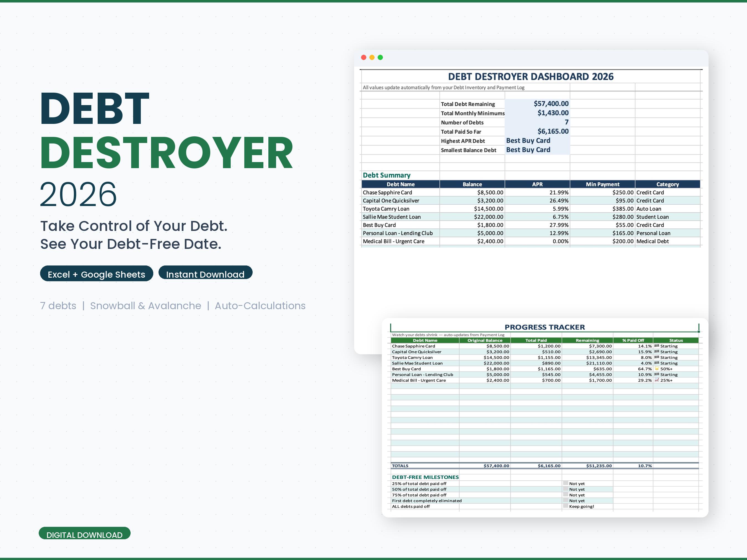Select the % Paid Off column header
The image size is (747, 560).
click(x=633, y=340)
